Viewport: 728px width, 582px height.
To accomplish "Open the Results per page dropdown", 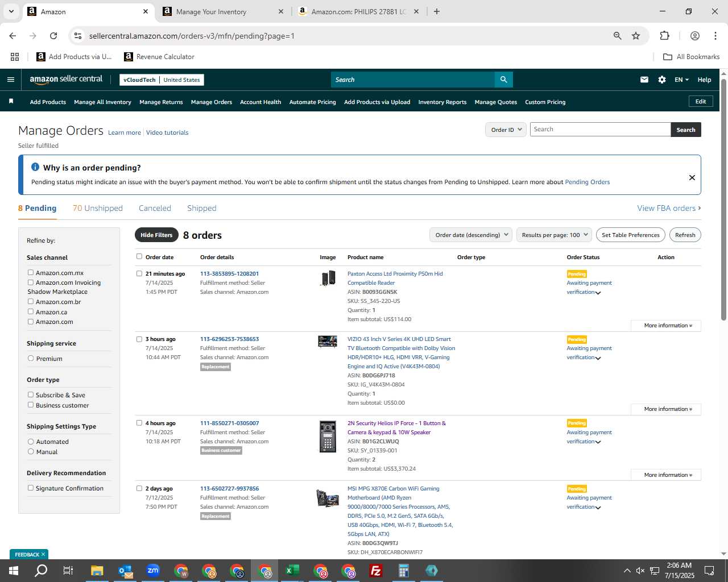I will (x=555, y=235).
